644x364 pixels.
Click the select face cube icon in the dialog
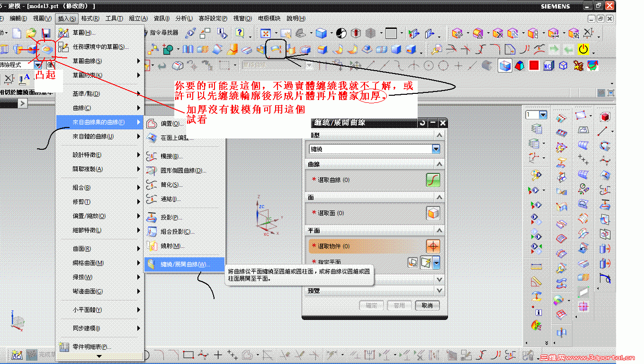tap(433, 213)
